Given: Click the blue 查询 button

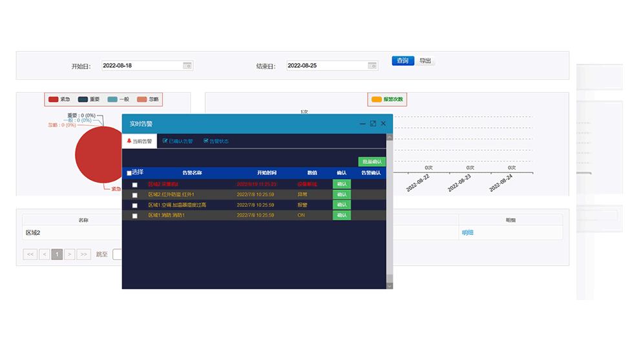Looking at the screenshot, I should tap(403, 61).
